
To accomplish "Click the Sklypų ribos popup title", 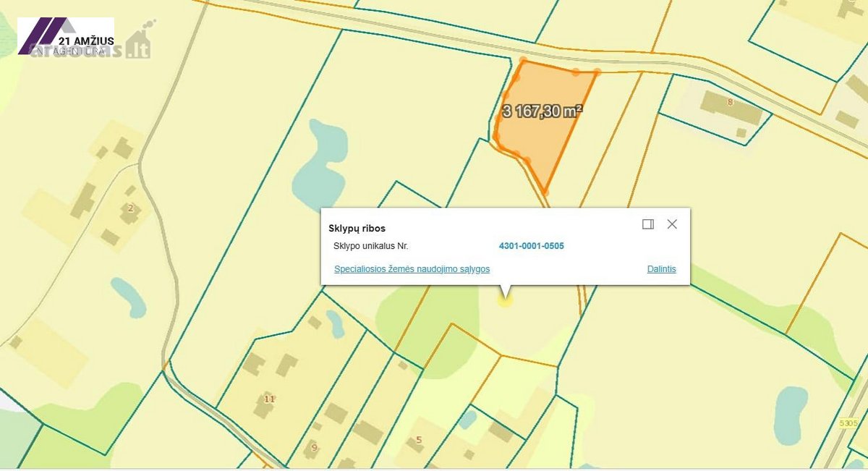I will point(357,229).
